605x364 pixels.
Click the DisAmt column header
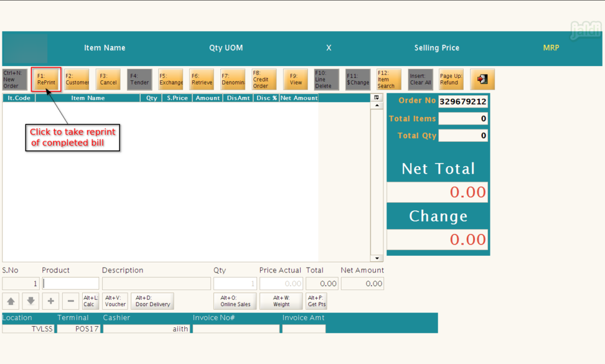238,98
